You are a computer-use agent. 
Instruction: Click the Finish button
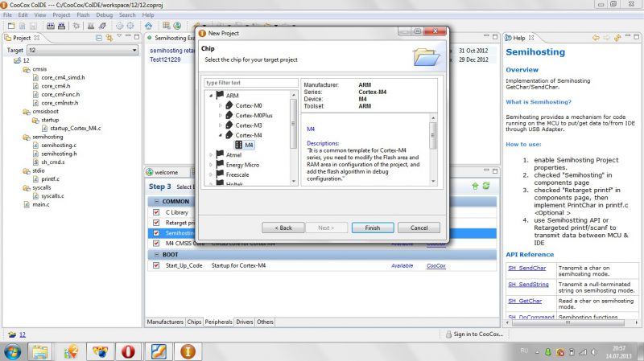pos(372,228)
